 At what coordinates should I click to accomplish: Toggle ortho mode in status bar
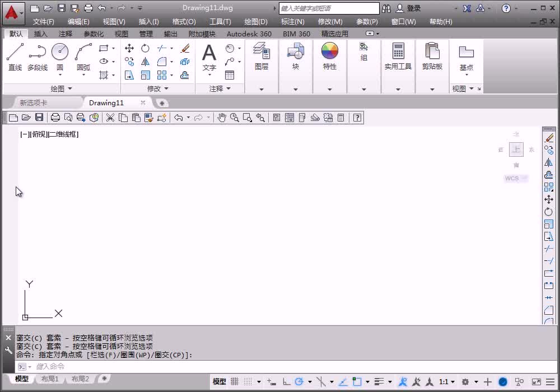pos(286,382)
